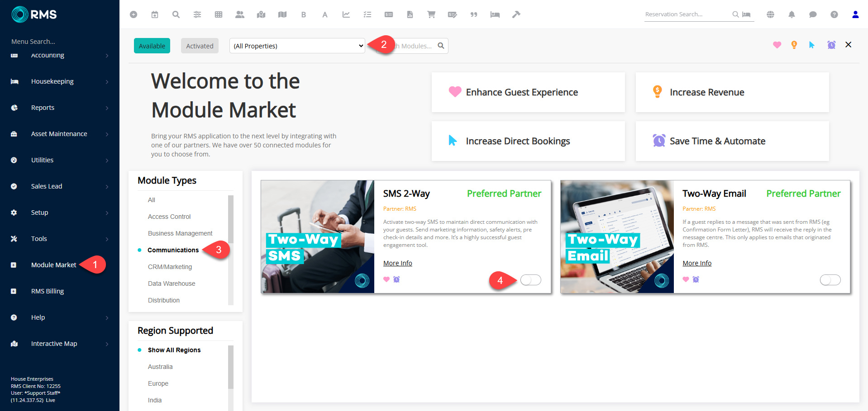Open the sliders settings icon in toolbar

point(197,14)
